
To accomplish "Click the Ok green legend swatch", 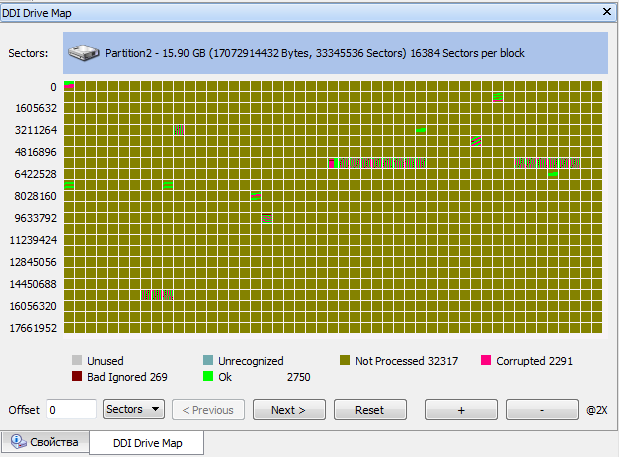I will 208,376.
